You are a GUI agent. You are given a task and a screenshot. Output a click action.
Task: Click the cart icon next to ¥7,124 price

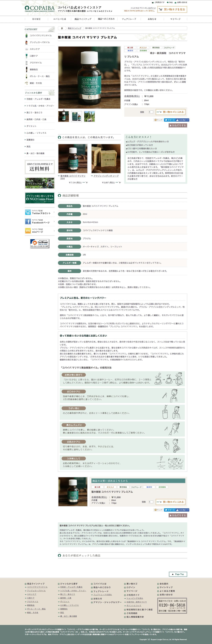[87, 182]
